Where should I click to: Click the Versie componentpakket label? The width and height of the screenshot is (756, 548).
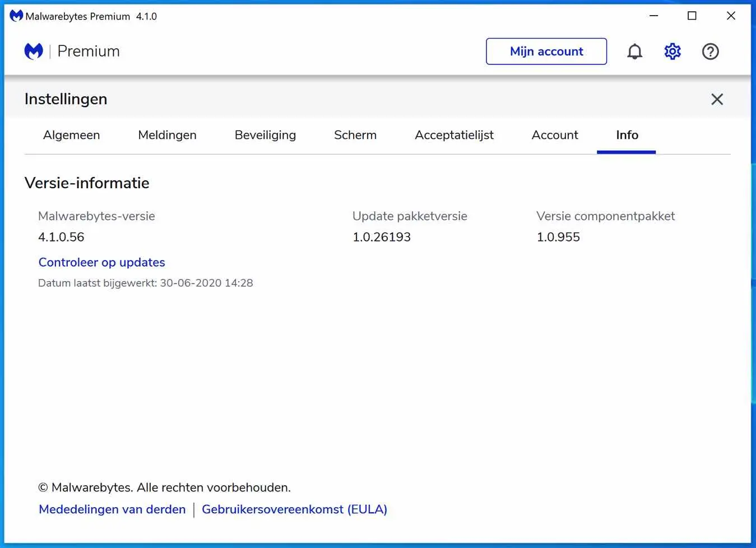[605, 216]
